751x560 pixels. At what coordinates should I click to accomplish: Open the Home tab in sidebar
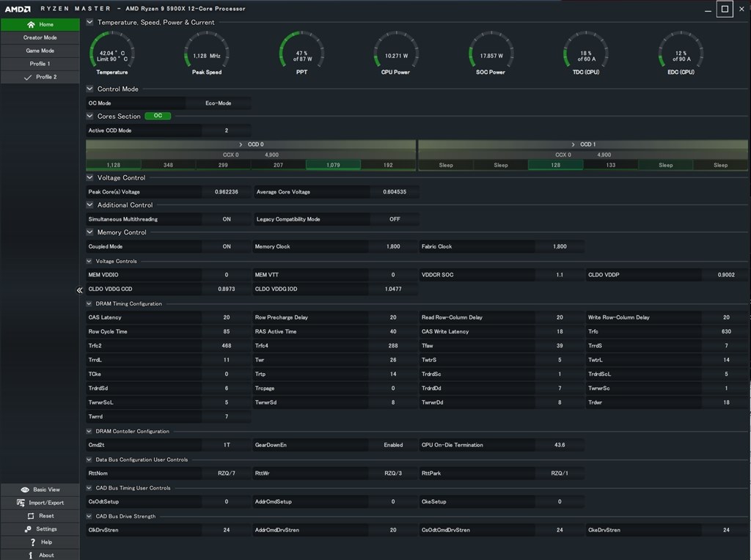tap(40, 24)
